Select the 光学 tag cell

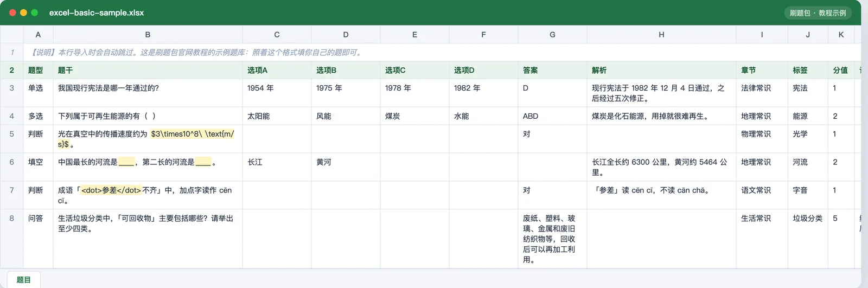point(808,139)
